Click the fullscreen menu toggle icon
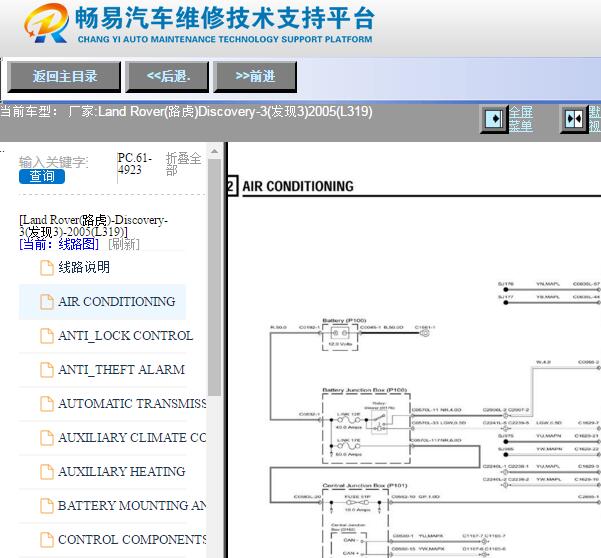 tap(494, 119)
